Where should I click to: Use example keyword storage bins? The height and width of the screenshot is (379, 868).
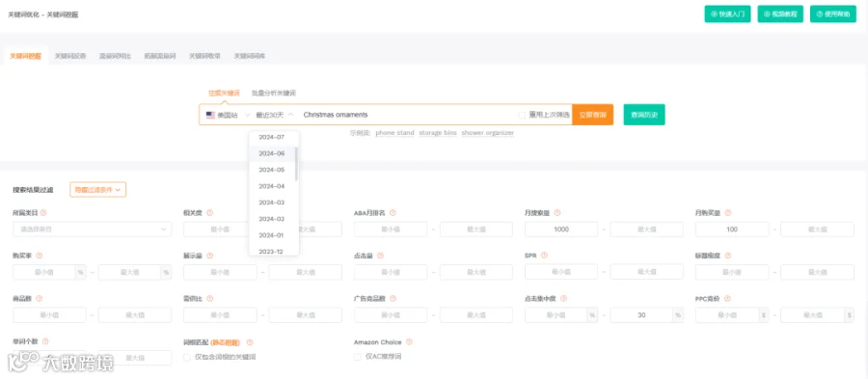(x=438, y=133)
